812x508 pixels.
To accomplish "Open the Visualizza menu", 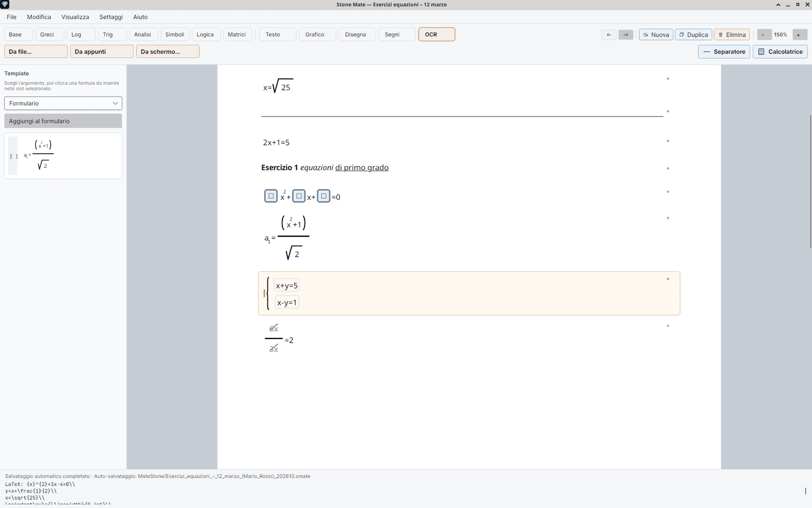I will point(75,17).
